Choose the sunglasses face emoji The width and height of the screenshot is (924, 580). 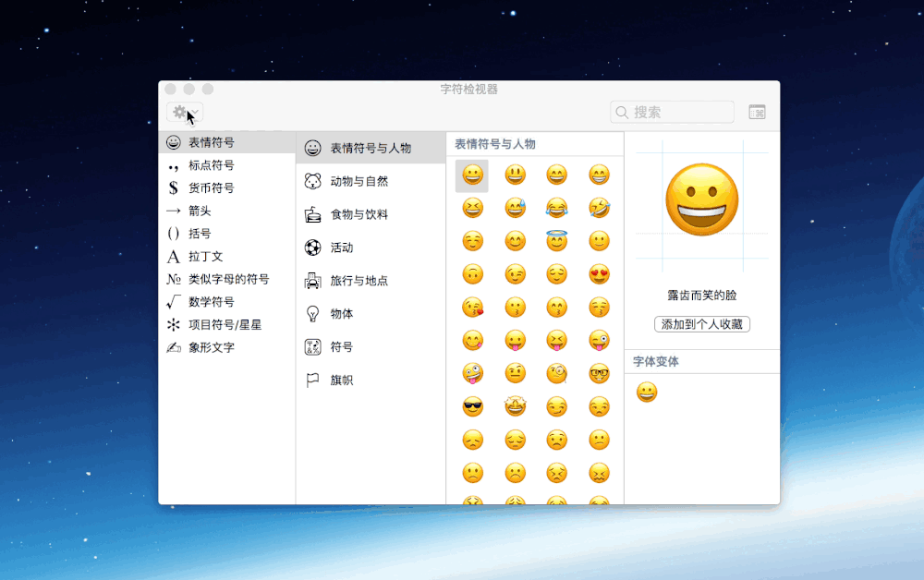(472, 406)
